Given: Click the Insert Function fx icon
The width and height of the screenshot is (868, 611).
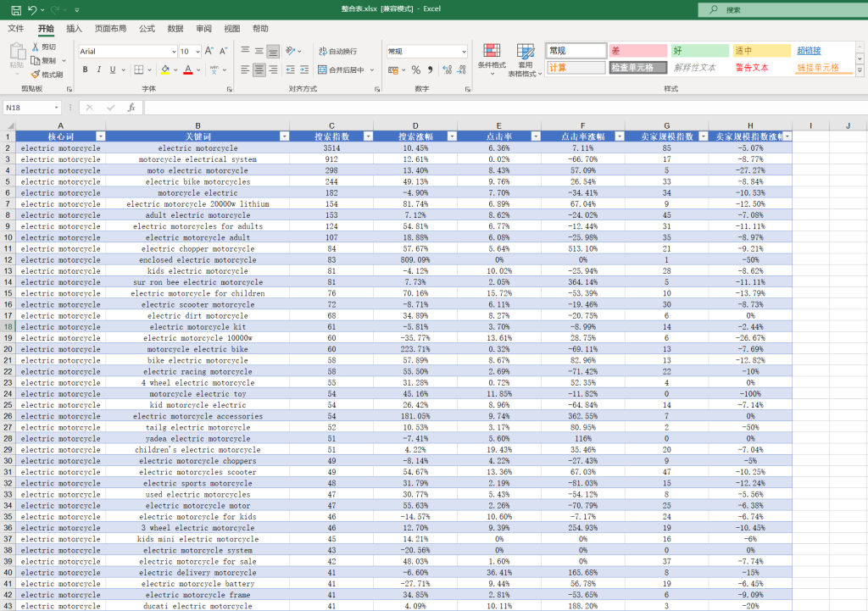Looking at the screenshot, I should click(x=131, y=108).
